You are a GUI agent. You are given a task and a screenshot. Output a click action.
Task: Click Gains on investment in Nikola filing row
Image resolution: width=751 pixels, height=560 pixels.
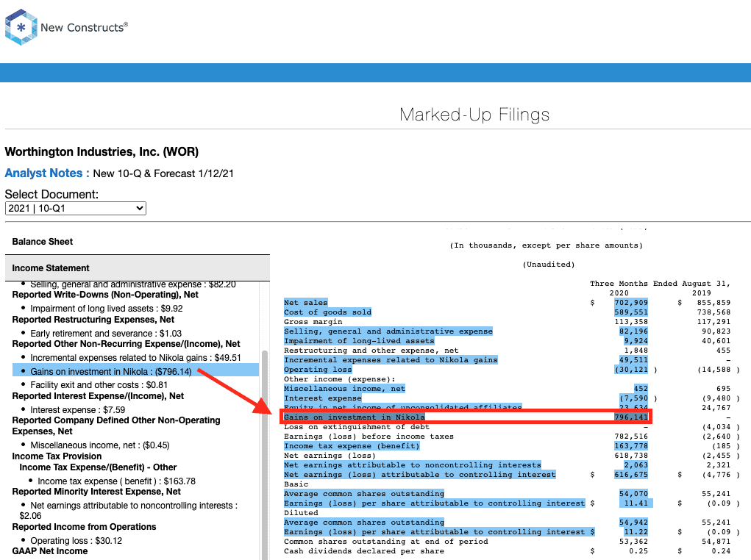[466, 417]
